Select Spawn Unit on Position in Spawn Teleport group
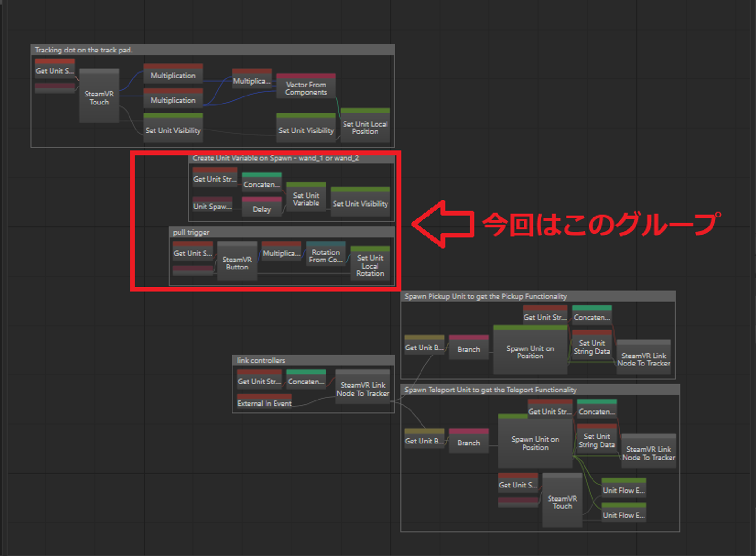The height and width of the screenshot is (556, 756). pyautogui.click(x=535, y=441)
